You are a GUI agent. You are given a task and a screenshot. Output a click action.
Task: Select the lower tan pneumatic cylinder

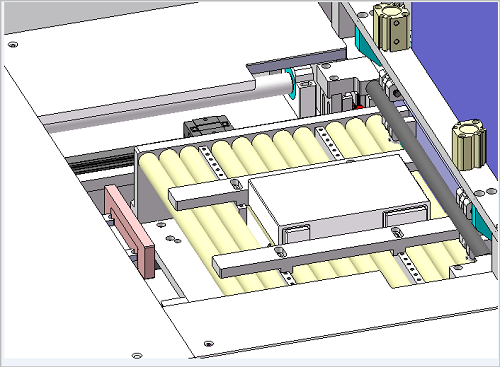(x=469, y=145)
